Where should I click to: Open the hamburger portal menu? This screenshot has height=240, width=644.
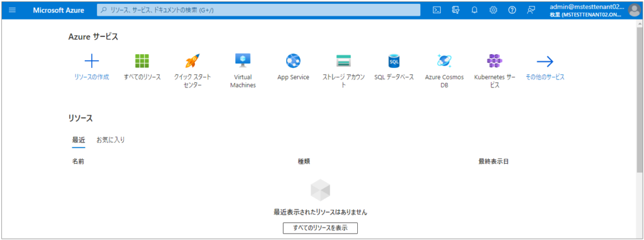pos(13,10)
